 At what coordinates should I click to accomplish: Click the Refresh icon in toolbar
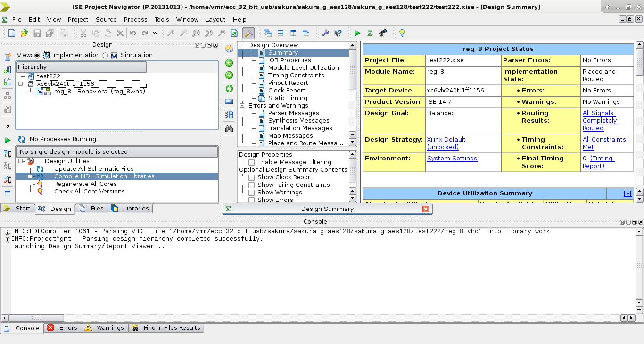[234, 33]
